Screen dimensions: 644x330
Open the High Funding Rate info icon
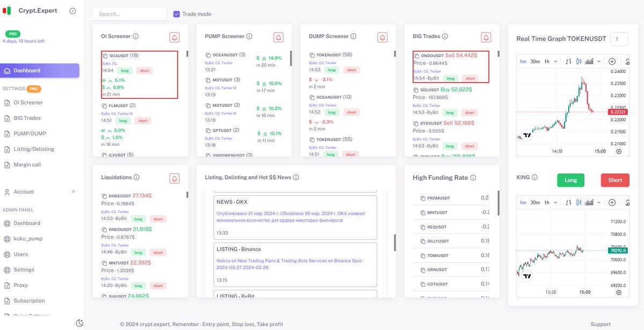coord(473,178)
